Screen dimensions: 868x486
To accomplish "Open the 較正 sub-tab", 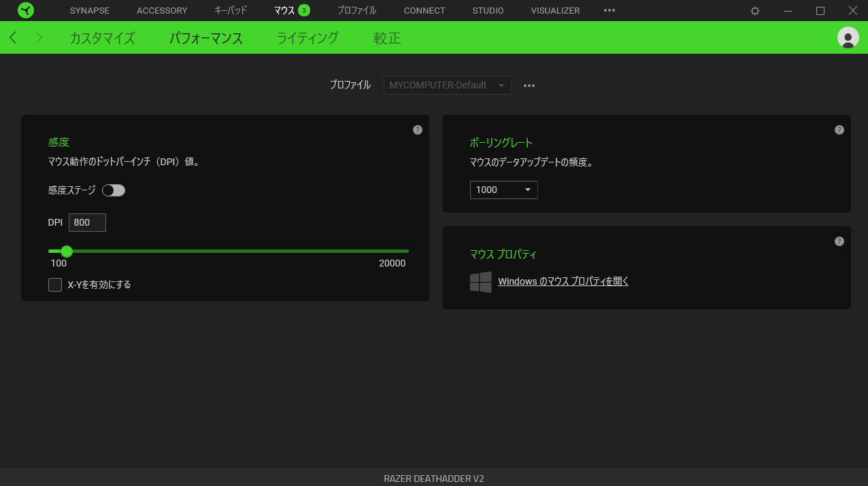I will [387, 38].
